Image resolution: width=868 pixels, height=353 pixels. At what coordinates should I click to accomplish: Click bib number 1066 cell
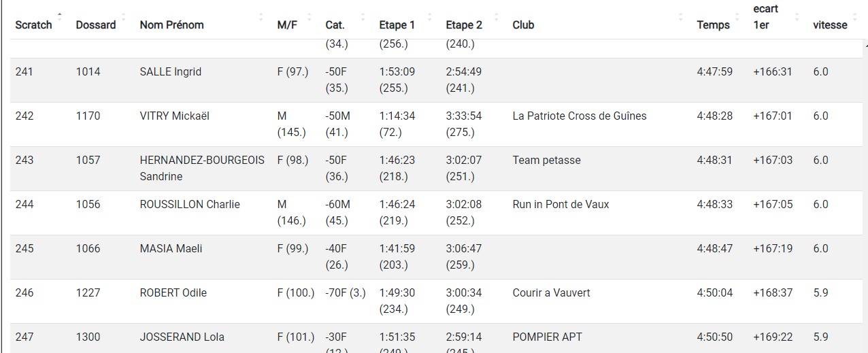tap(88, 248)
